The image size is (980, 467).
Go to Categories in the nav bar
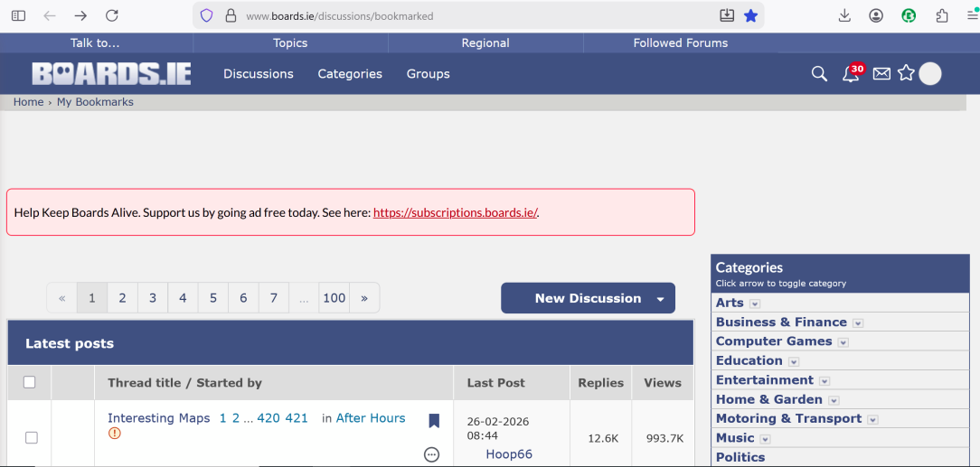tap(350, 74)
